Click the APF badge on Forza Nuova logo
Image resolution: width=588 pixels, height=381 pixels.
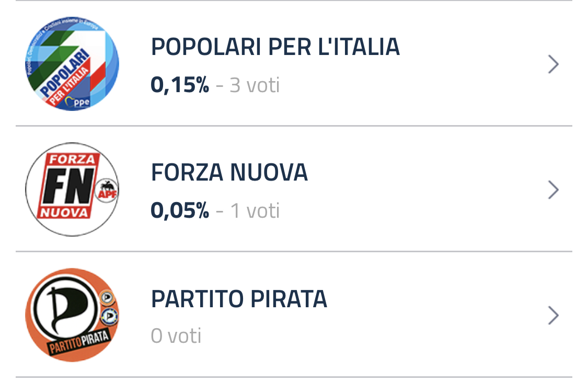pos(107,190)
